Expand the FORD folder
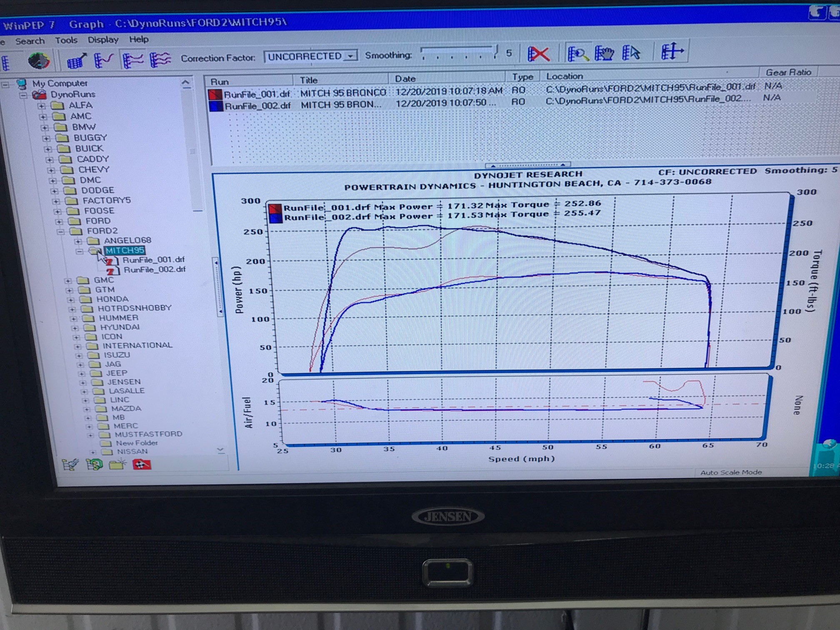 [59, 222]
